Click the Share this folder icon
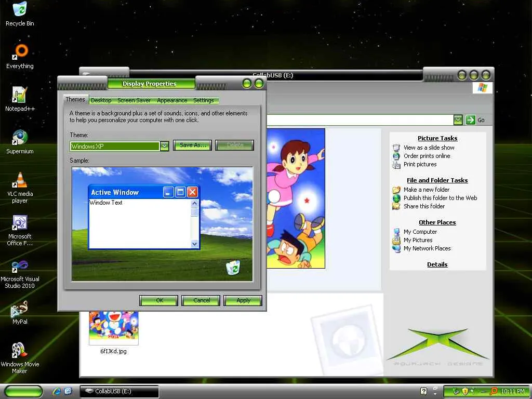Viewport: 532px width, 399px height. pyautogui.click(x=396, y=206)
